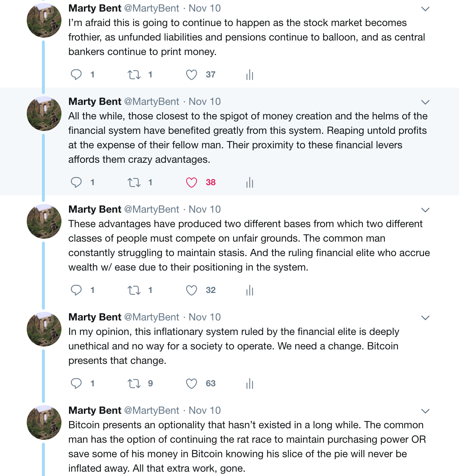Expand chevron menu on the 'Bitcoin presents an optionality' tweet

(425, 411)
